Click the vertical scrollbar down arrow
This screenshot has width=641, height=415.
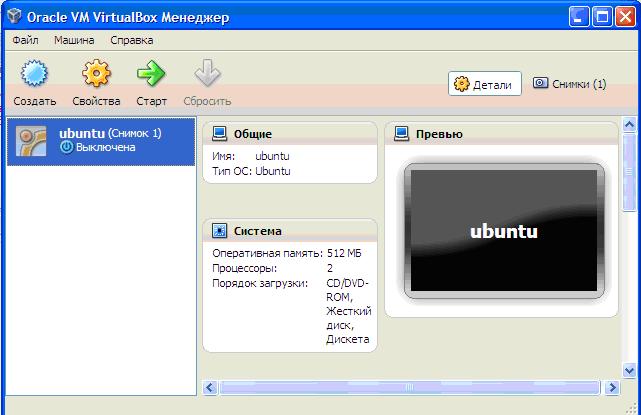pos(629,370)
